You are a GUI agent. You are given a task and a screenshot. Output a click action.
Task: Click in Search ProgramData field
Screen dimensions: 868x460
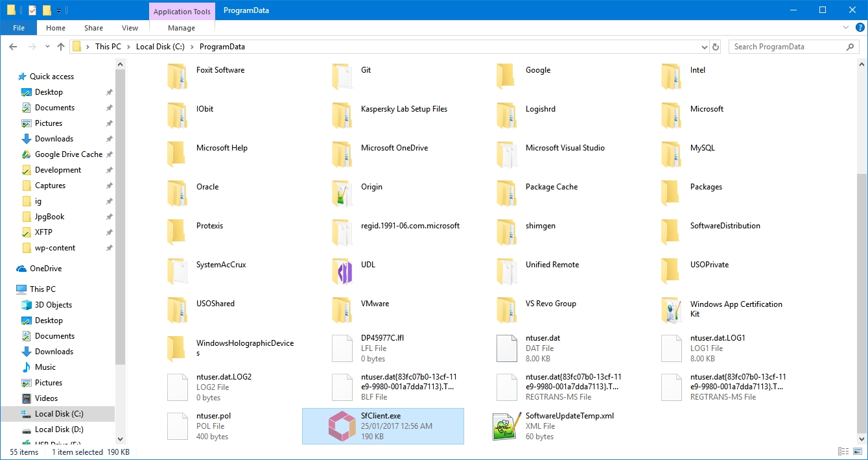tap(787, 47)
